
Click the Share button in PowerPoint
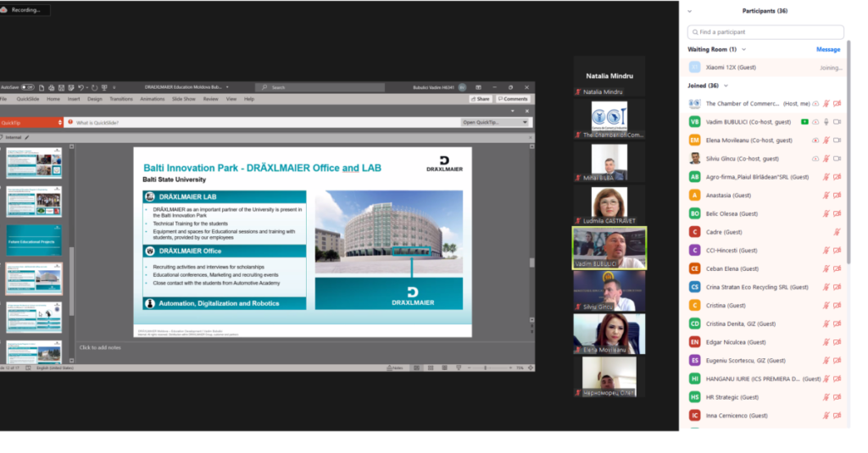pos(481,99)
